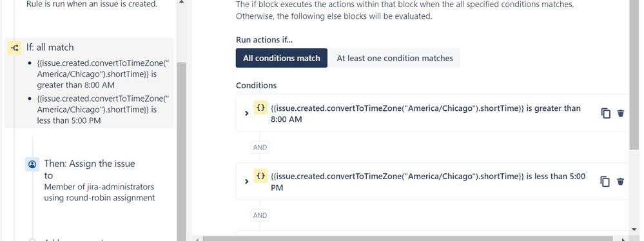Click the left panel vertical scrollbar
Viewport: 644px width, 241px height.
182,148
